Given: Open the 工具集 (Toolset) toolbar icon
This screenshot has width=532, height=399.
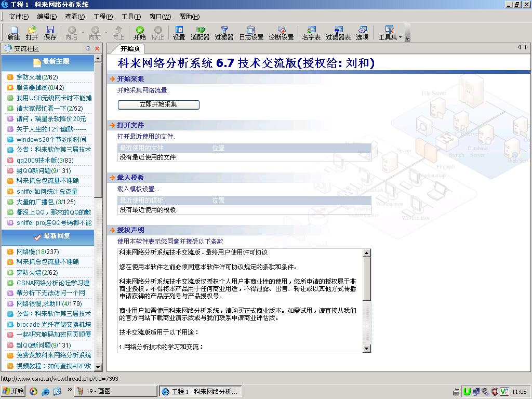Looking at the screenshot, I should (388, 33).
